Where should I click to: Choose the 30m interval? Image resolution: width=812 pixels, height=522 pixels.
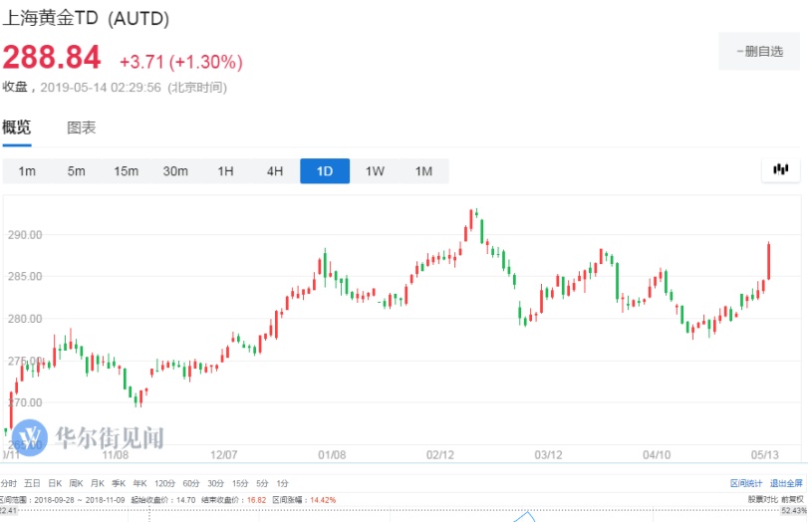tap(175, 171)
